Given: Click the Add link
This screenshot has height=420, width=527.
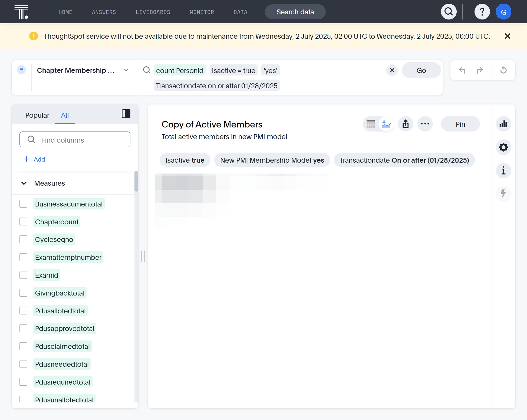Looking at the screenshot, I should (x=34, y=159).
